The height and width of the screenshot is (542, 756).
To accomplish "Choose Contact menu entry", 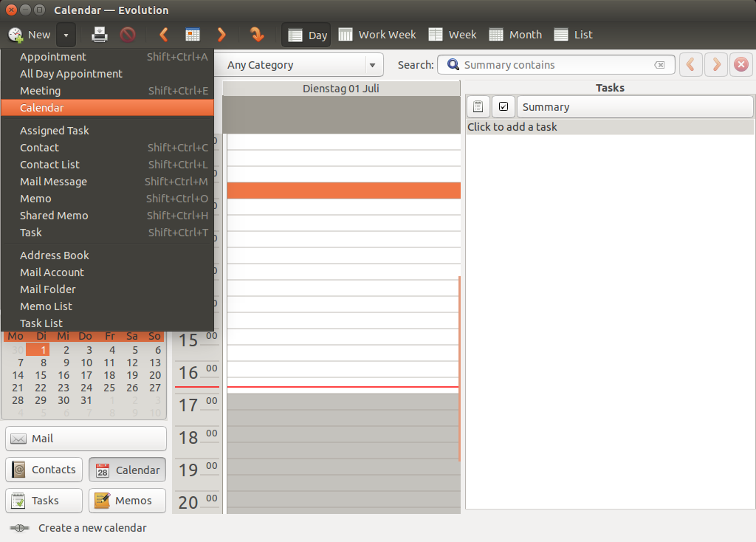I will pyautogui.click(x=107, y=148).
